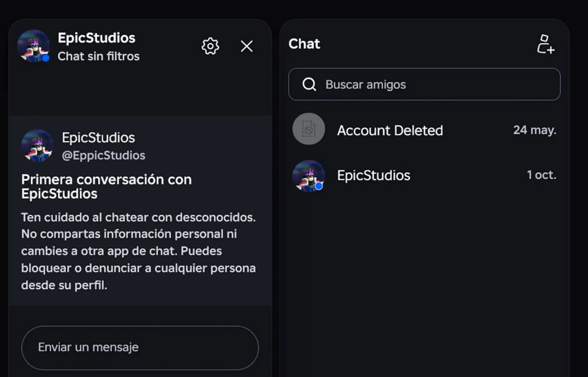Open the @EppicStudios username handle
This screenshot has width=588, height=377.
point(103,155)
